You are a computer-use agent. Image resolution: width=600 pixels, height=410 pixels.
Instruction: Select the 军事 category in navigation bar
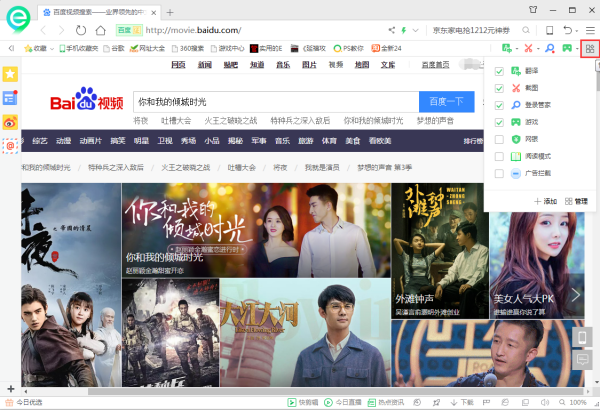click(x=259, y=141)
